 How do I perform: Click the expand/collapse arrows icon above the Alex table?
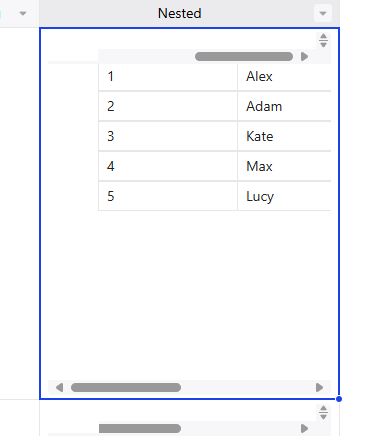tap(323, 40)
